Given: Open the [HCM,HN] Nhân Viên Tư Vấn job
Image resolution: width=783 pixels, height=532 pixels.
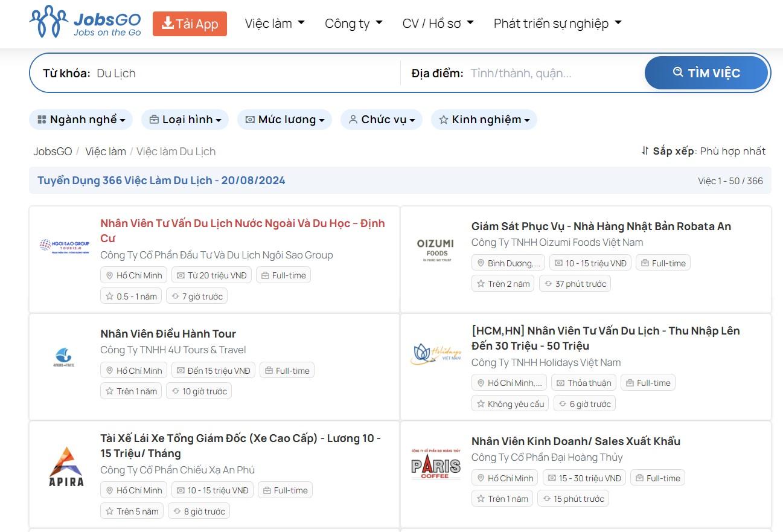Looking at the screenshot, I should 606,338.
